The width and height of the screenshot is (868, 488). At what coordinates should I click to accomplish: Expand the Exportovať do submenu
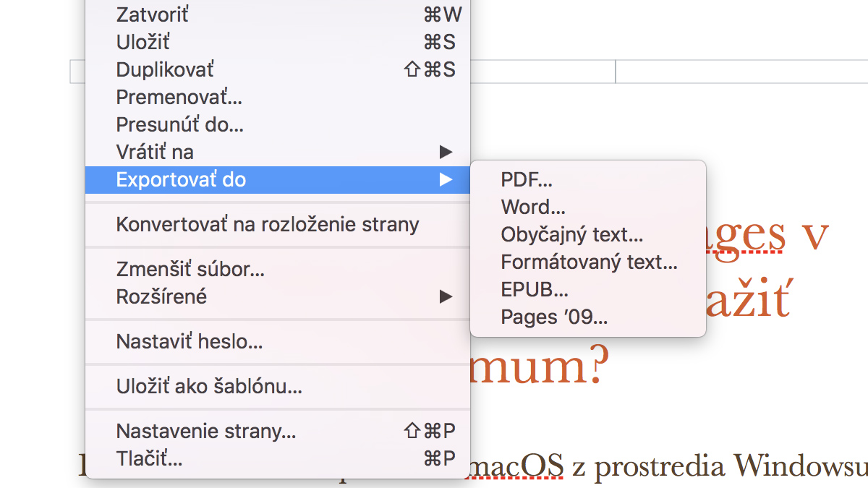coord(278,179)
